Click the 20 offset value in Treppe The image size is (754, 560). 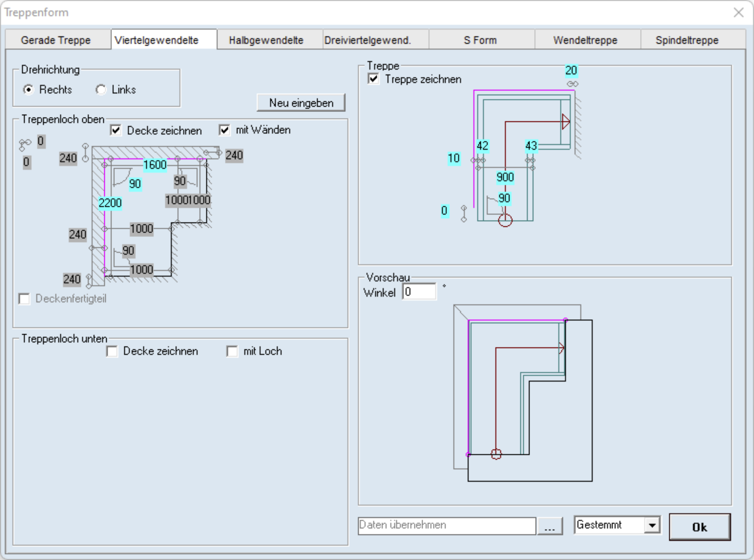click(571, 70)
